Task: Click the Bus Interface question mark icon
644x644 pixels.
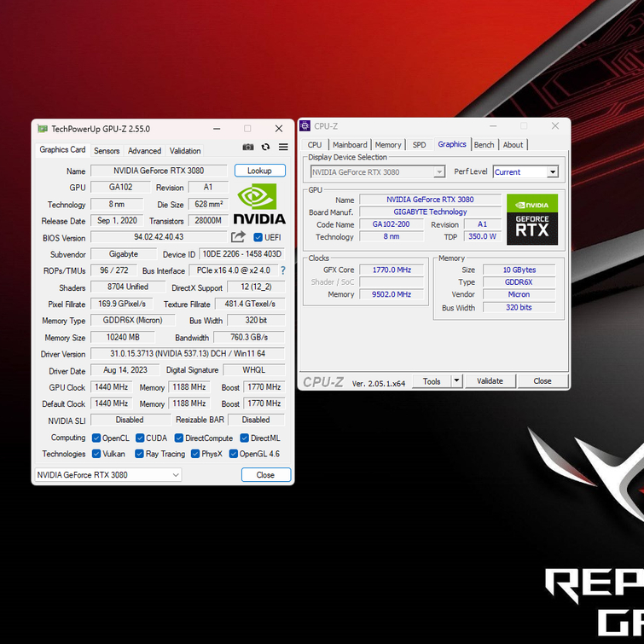Action: [x=283, y=270]
